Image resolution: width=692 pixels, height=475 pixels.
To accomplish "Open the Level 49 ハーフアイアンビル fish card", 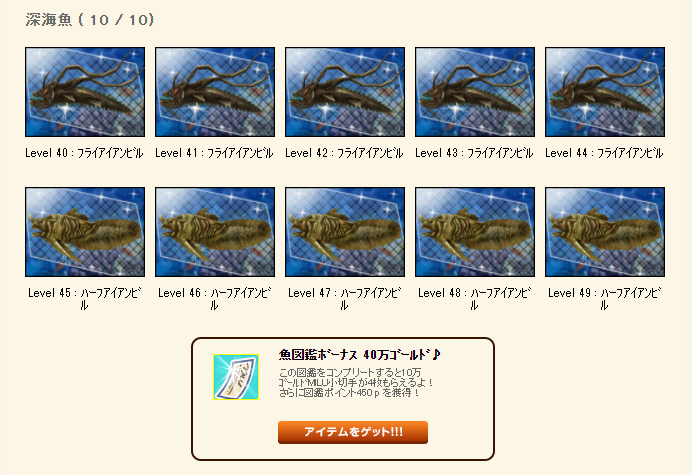I will pyautogui.click(x=605, y=232).
